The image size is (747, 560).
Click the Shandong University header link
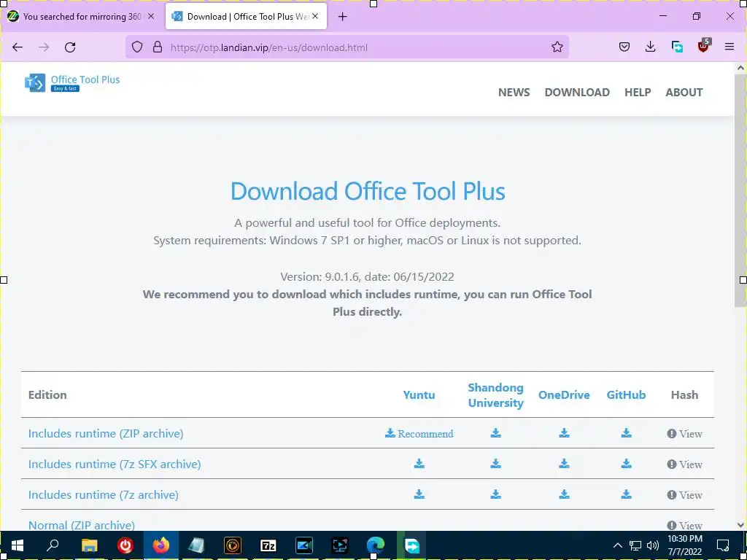pos(495,394)
